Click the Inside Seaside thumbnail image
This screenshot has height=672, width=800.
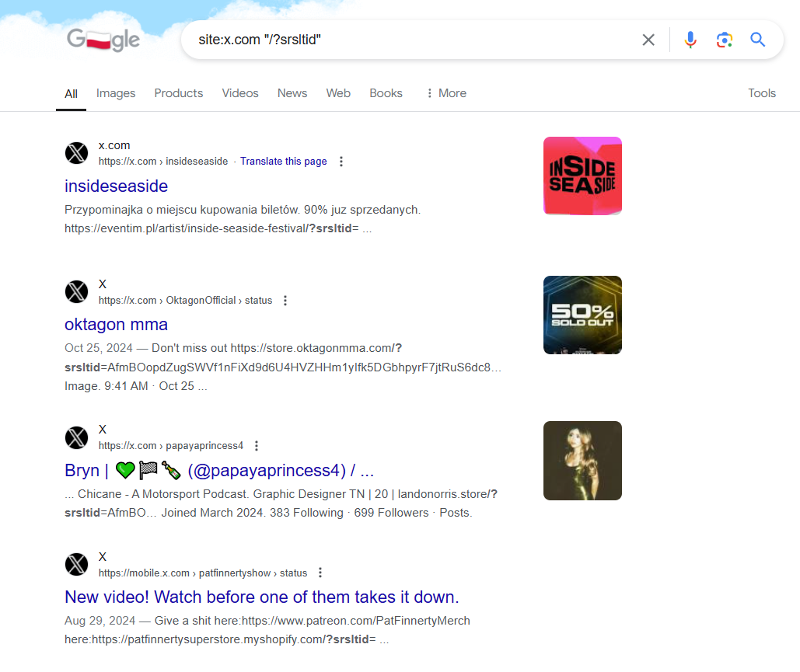582,176
